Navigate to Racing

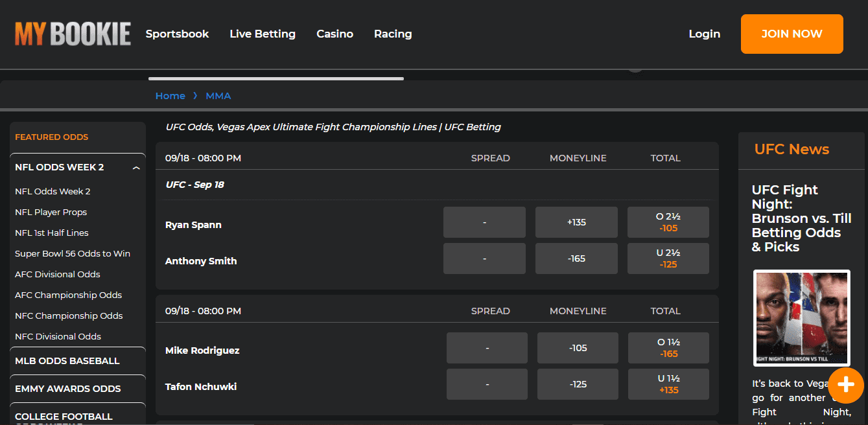[393, 34]
